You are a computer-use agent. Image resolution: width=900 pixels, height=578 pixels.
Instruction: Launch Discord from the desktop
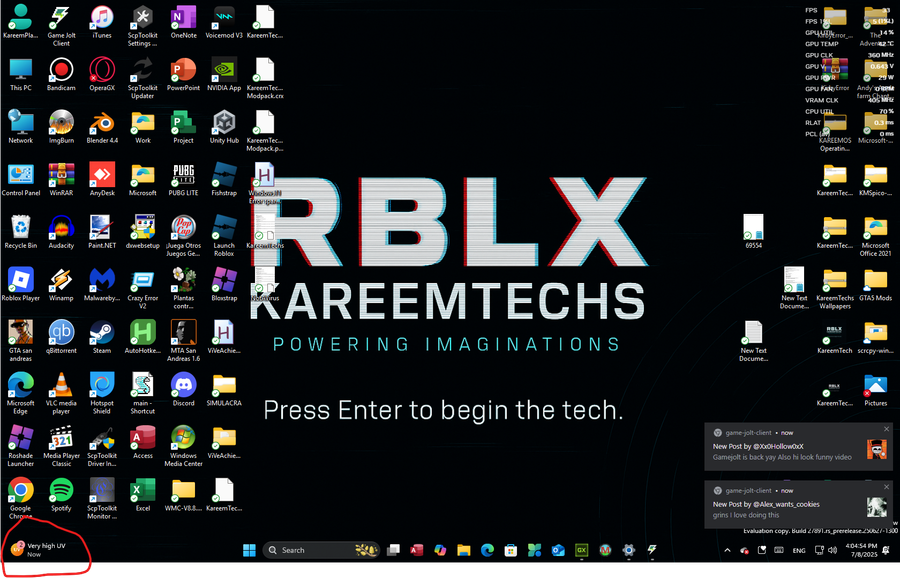click(x=183, y=390)
